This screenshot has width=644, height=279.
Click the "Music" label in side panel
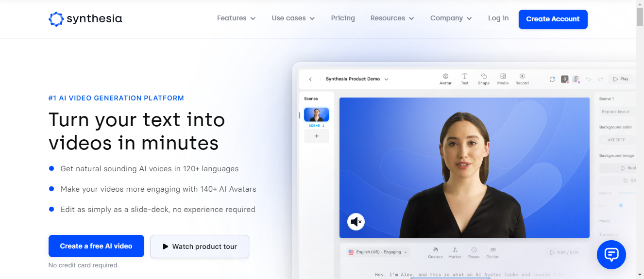[x=605, y=221]
